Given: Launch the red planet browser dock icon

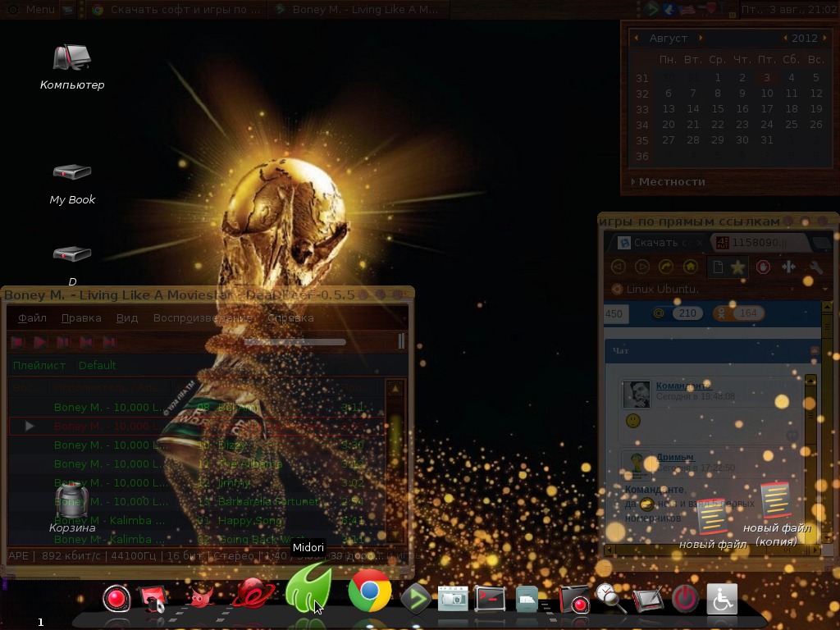Looking at the screenshot, I should click(253, 594).
